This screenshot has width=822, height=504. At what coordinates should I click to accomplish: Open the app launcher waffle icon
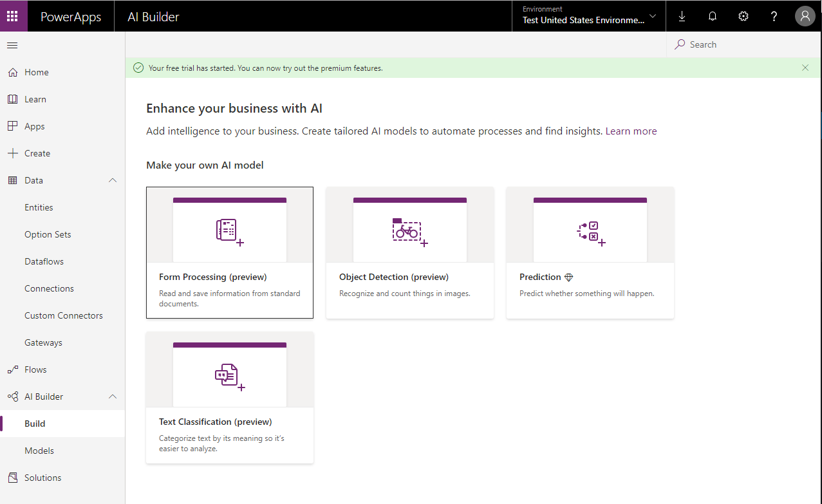[13, 16]
